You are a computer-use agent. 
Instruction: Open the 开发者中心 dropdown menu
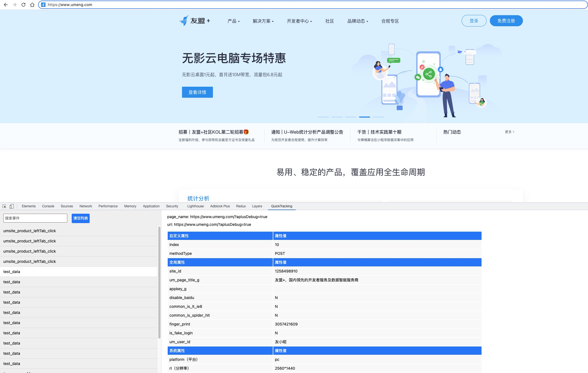pos(299,21)
